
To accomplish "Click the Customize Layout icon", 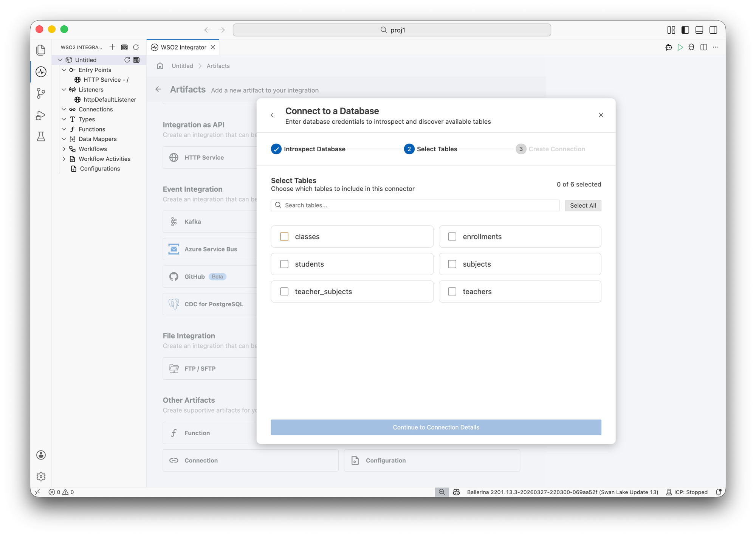I will tap(671, 30).
